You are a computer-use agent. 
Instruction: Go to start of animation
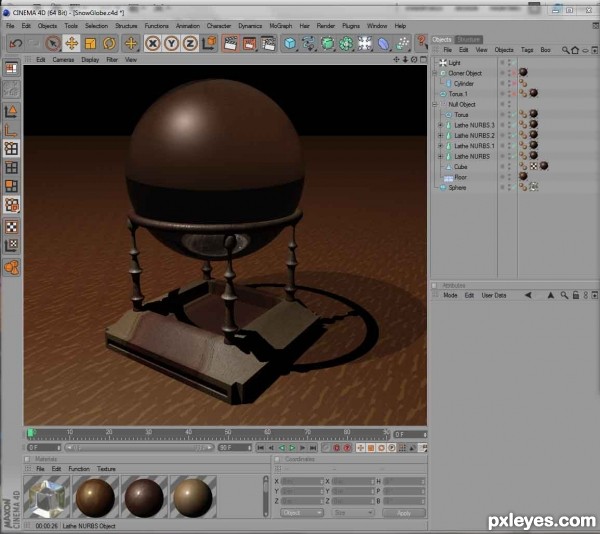coord(261,448)
